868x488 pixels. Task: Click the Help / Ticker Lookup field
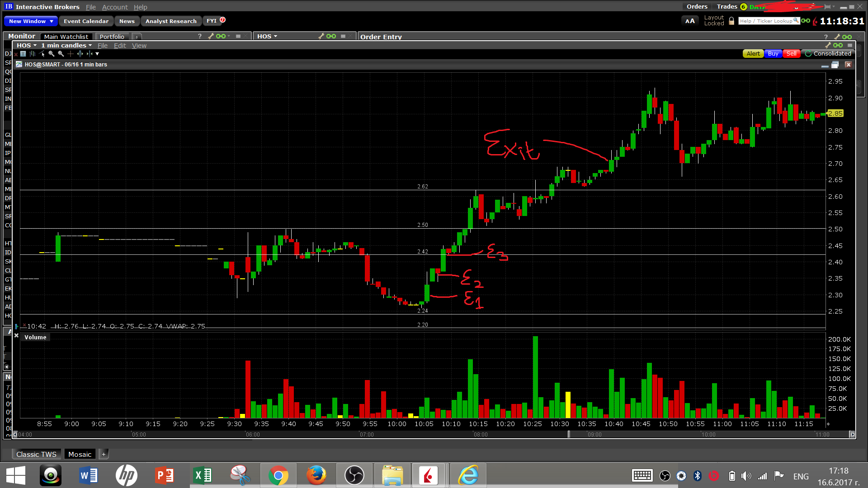[x=768, y=21]
